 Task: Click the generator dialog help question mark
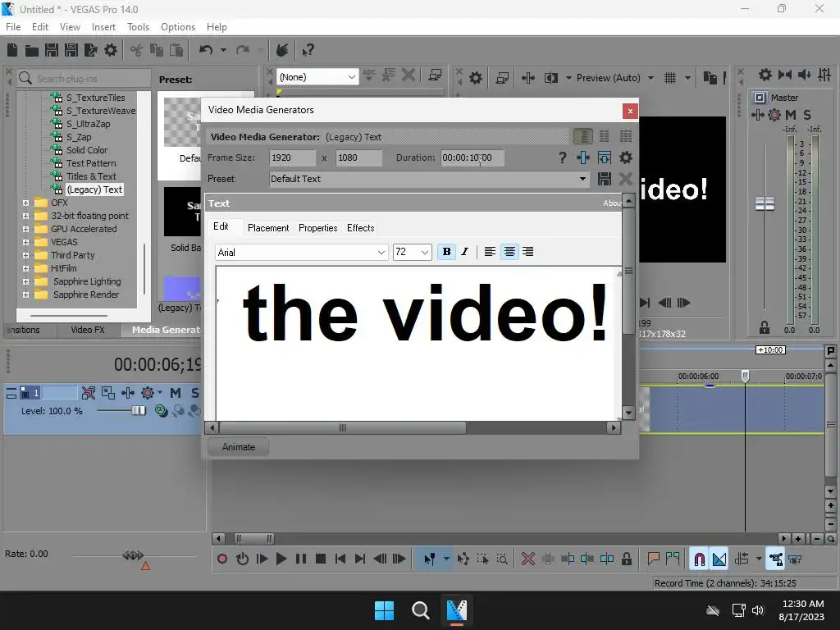[562, 157]
